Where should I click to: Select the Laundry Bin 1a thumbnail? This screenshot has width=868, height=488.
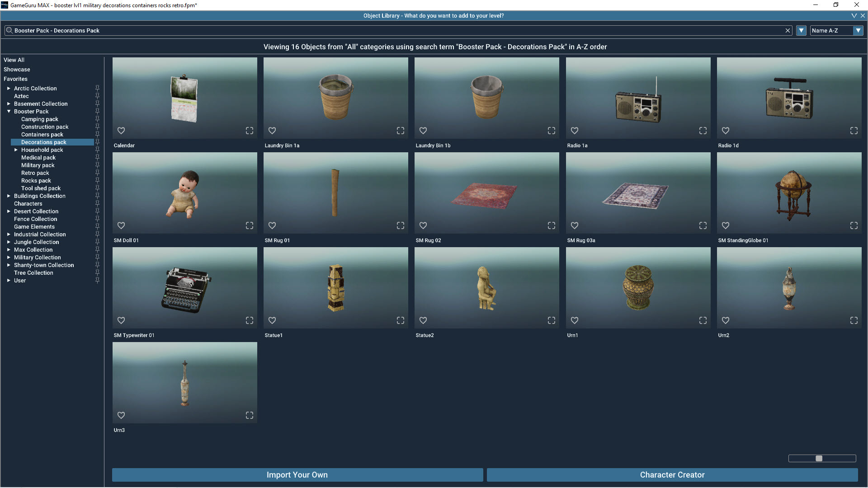(335, 98)
